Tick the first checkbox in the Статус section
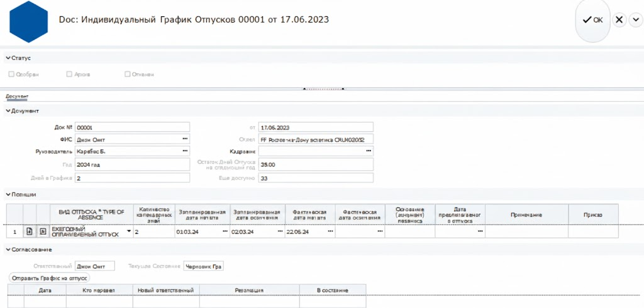This screenshot has width=644, height=308. [x=11, y=75]
